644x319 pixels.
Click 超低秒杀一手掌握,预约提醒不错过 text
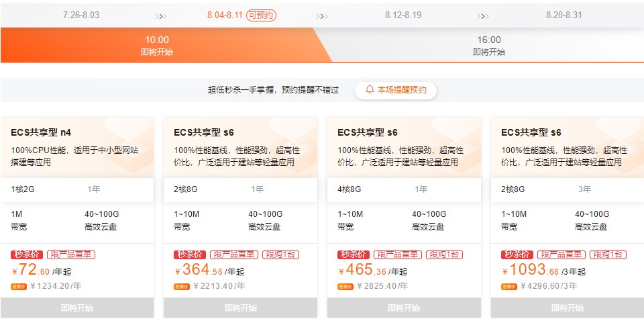274,90
